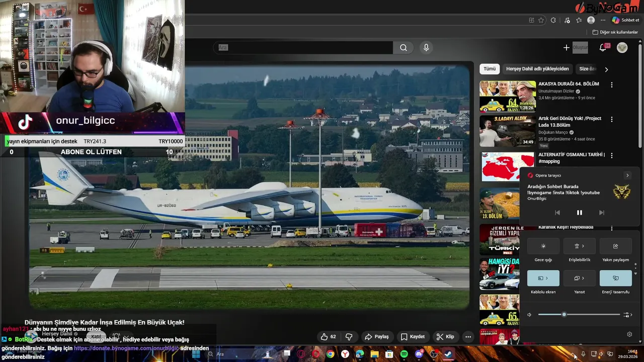Click the Windows Start button

[x=196, y=354]
